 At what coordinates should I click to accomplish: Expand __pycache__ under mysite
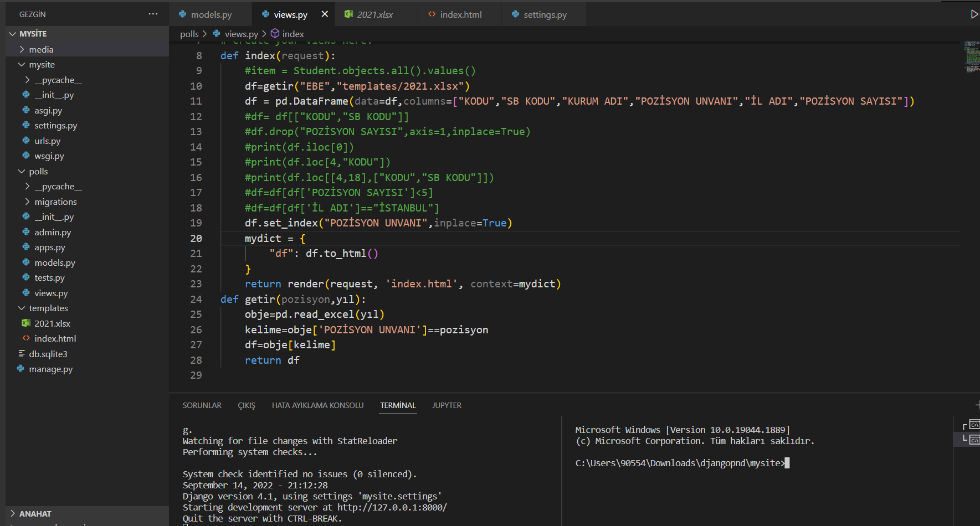[x=27, y=80]
